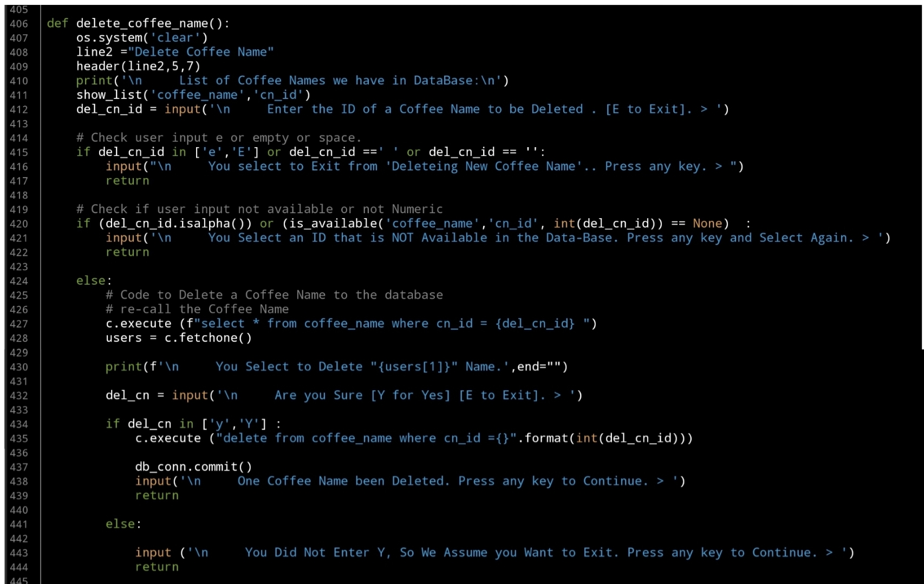Click the db_conn.commit() statement
This screenshot has height=584, width=924.
click(x=193, y=467)
